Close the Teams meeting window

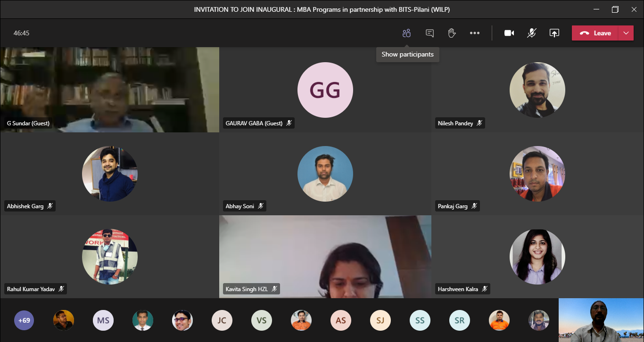pyautogui.click(x=634, y=9)
